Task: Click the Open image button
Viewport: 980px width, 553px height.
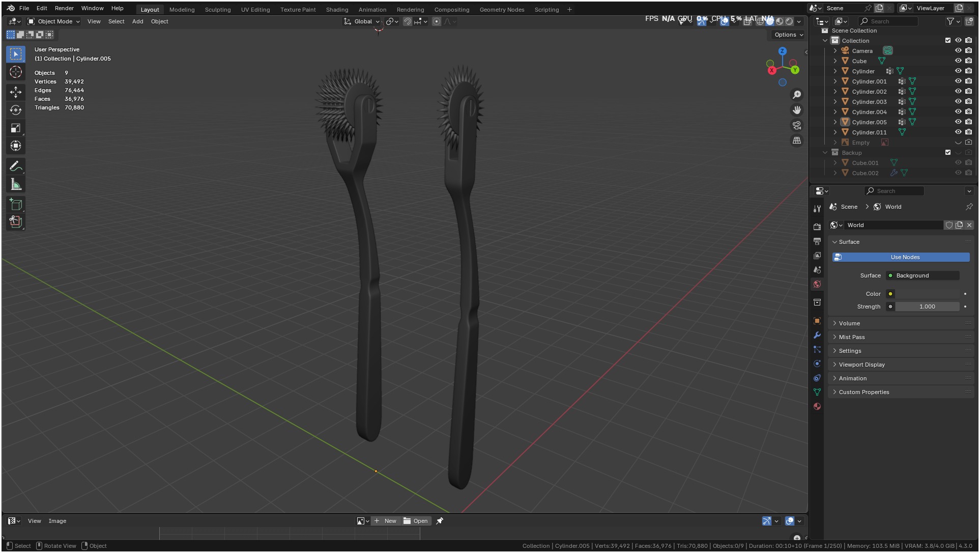Action: [x=416, y=521]
